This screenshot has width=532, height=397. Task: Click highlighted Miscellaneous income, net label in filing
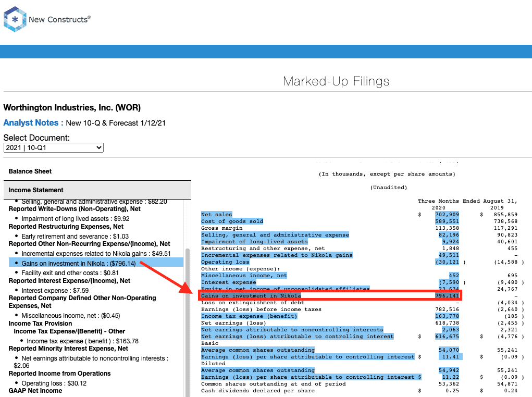pyautogui.click(x=244, y=276)
